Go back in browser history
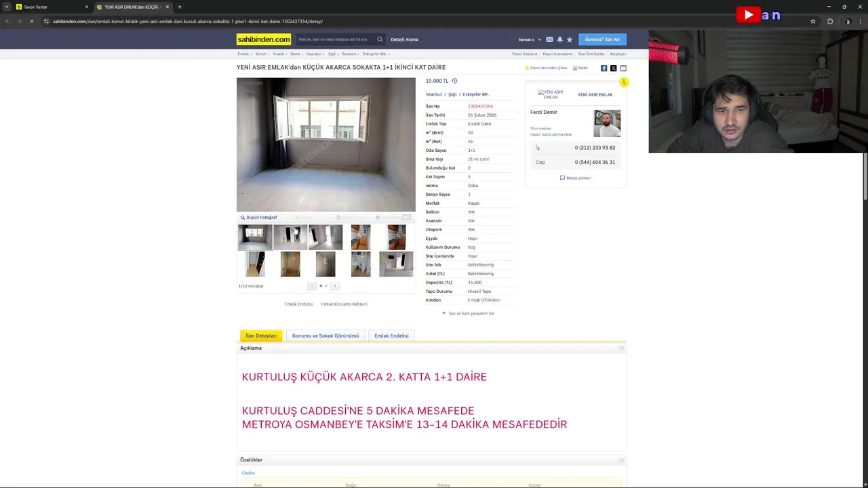This screenshot has height=488, width=868. tap(7, 21)
